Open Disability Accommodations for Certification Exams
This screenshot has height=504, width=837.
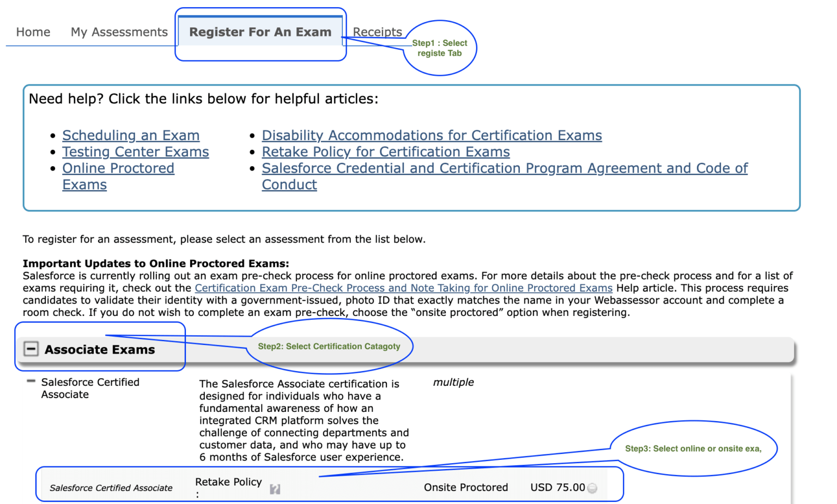click(x=432, y=135)
